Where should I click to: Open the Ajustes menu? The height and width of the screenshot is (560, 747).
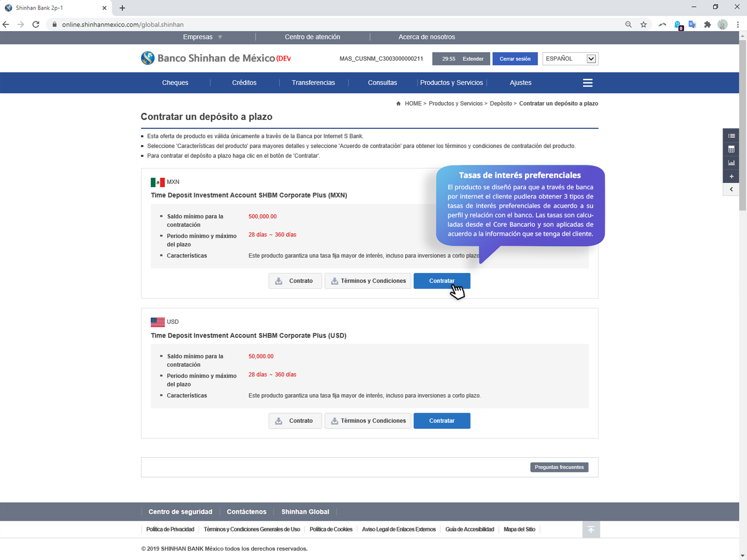[x=520, y=83]
